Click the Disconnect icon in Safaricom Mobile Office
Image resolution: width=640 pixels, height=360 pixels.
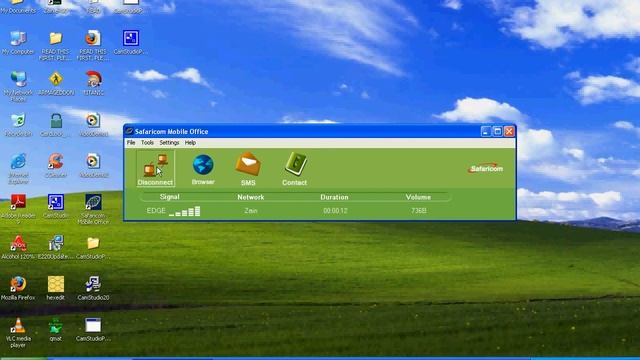pyautogui.click(x=155, y=169)
